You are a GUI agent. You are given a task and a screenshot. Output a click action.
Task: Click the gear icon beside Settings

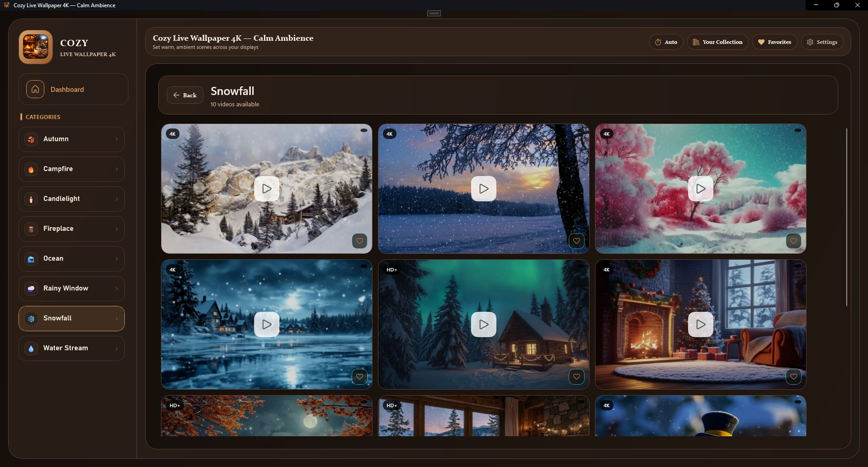tap(810, 42)
